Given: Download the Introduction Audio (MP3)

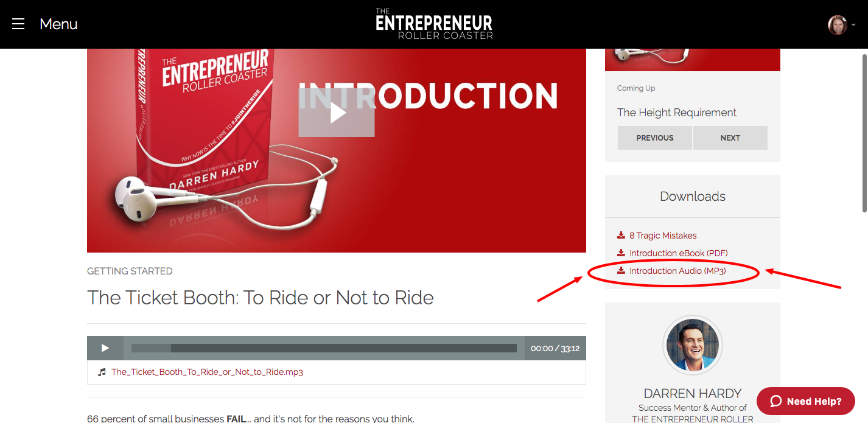Looking at the screenshot, I should point(677,271).
